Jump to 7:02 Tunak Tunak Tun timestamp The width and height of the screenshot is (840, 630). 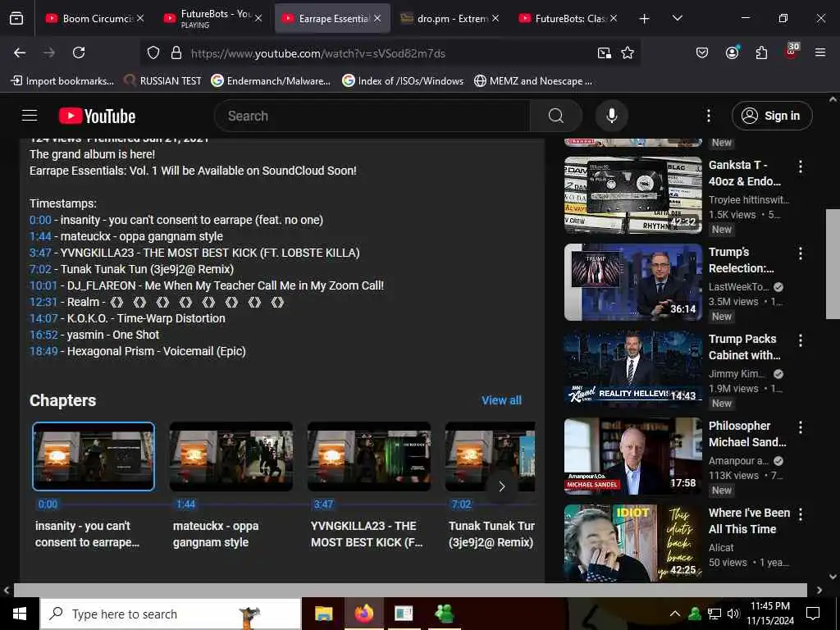click(40, 269)
